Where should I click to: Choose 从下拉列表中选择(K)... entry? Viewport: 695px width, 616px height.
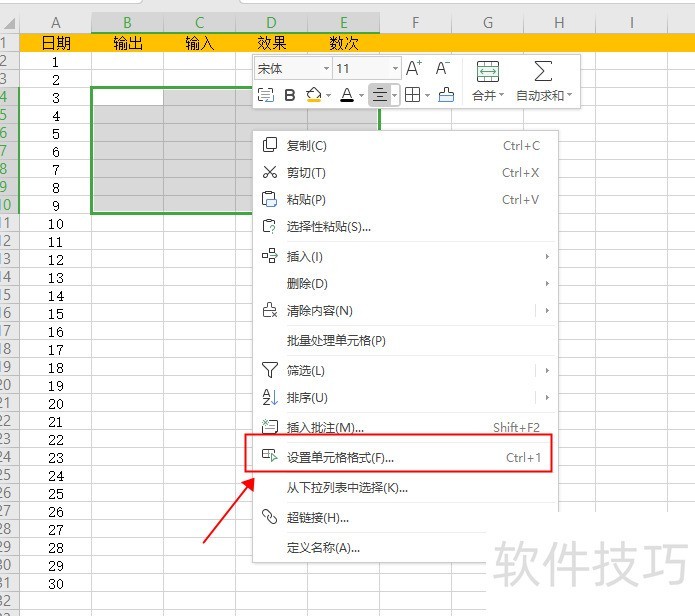(405, 487)
